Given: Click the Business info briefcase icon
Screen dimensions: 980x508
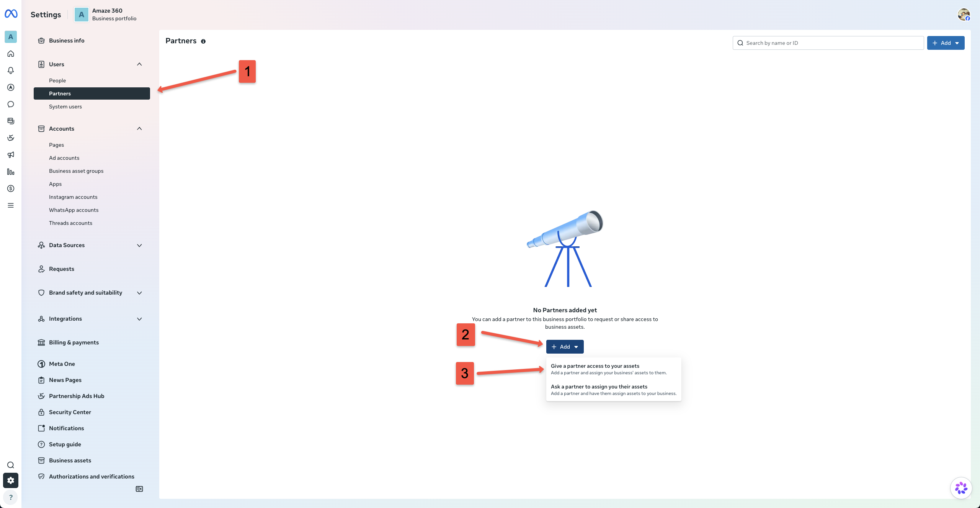Looking at the screenshot, I should (x=41, y=41).
